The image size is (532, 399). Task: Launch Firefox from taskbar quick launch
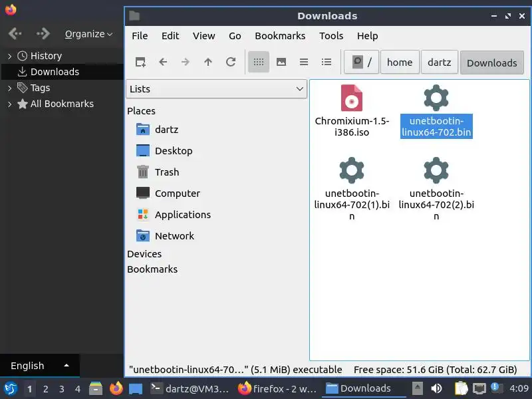[116, 389]
